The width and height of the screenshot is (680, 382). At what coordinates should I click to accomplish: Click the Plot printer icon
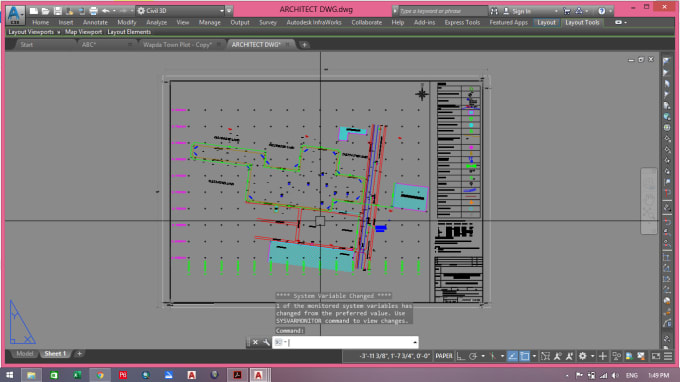[x=93, y=11]
